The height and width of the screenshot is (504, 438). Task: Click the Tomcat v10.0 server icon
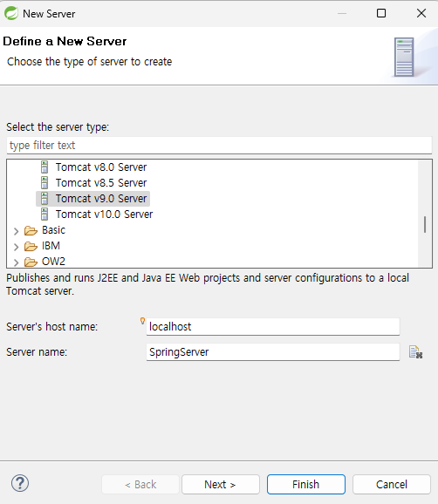coord(44,215)
